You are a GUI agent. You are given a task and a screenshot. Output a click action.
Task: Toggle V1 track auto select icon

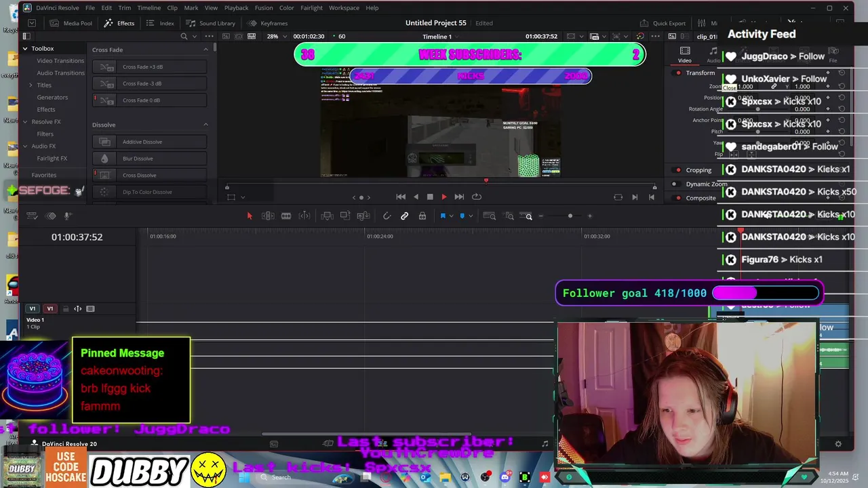pyautogui.click(x=78, y=309)
